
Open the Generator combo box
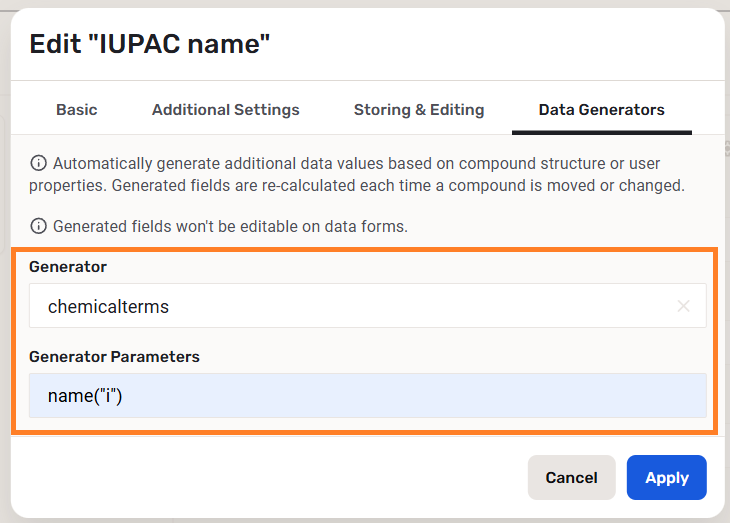tap(350, 306)
